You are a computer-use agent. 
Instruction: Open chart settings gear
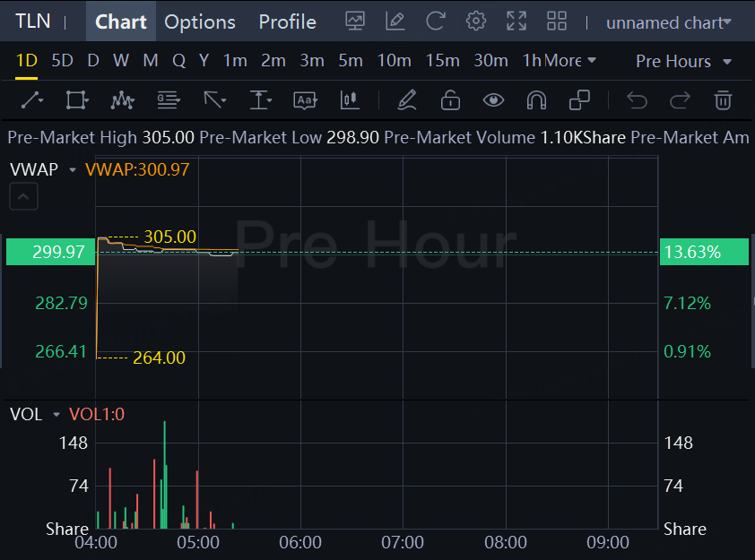coord(476,22)
